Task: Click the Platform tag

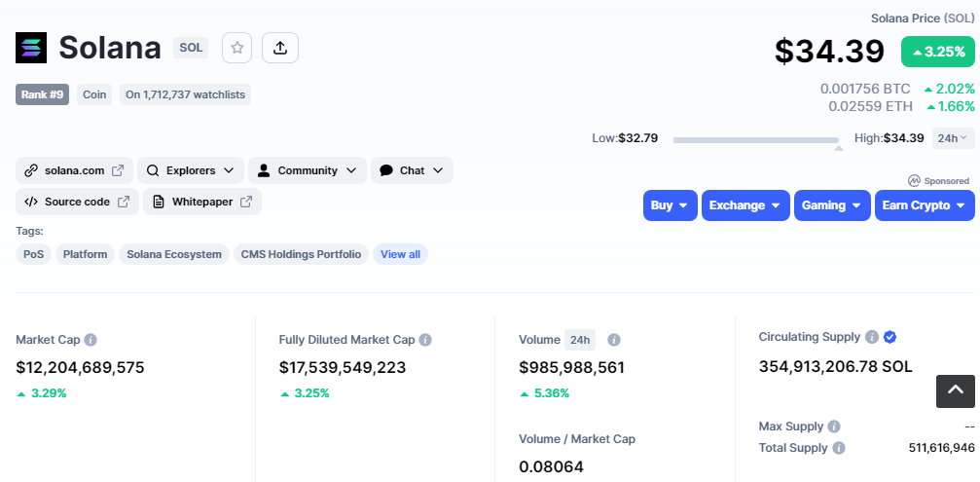Action: [85, 254]
